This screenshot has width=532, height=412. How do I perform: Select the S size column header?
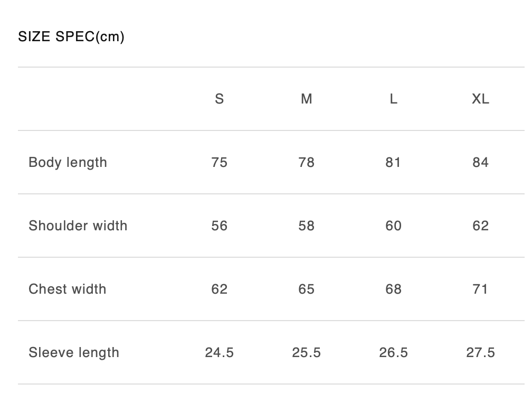click(x=219, y=99)
